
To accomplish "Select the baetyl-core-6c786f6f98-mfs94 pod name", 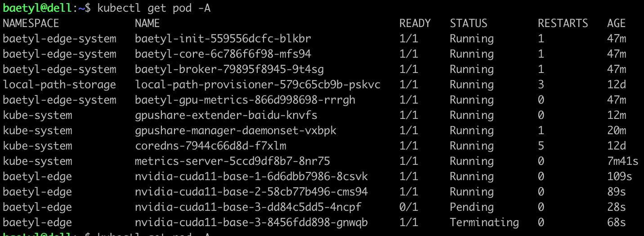I will pyautogui.click(x=223, y=54).
